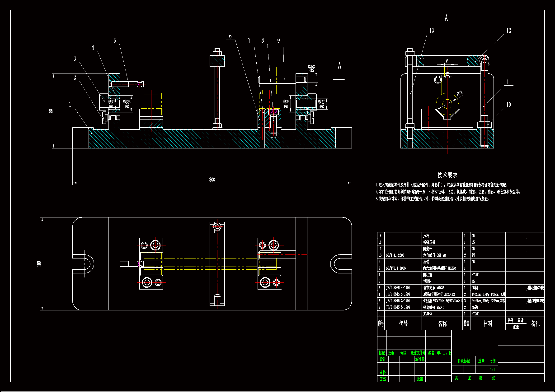The height and width of the screenshot is (392, 555).
Task: Click part balloon number 12
Action: (508, 30)
